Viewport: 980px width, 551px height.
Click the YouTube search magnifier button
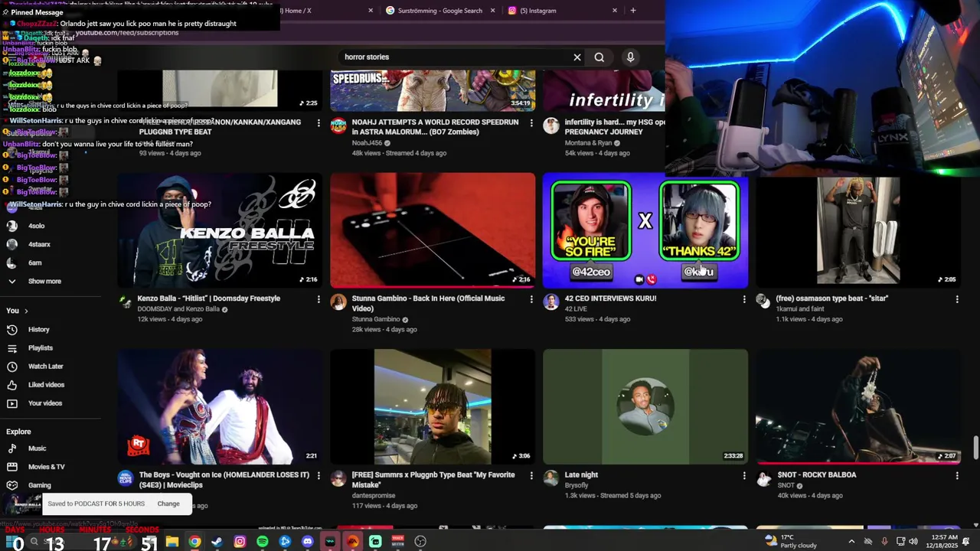coord(599,57)
